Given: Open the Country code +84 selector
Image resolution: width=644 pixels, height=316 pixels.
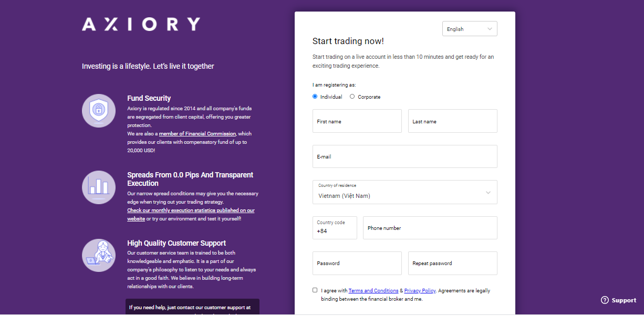Looking at the screenshot, I should pyautogui.click(x=335, y=228).
